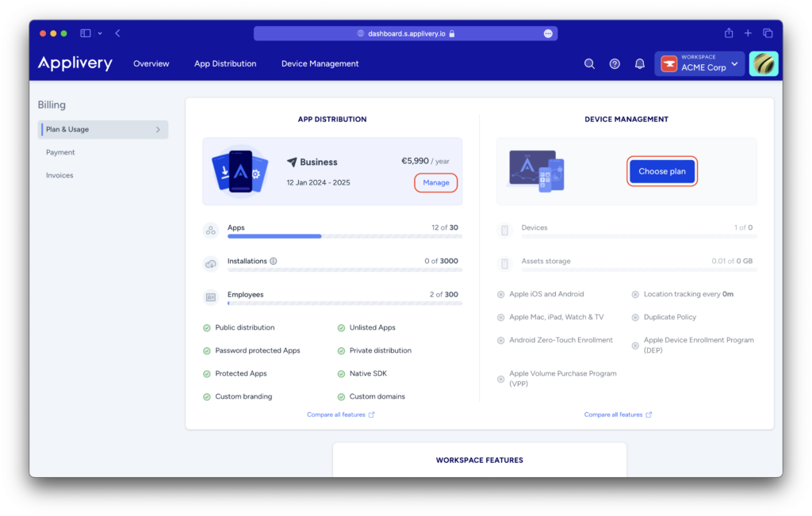Click the dashboard.s.applivery.io address field
This screenshot has height=516, width=812.
(405, 33)
